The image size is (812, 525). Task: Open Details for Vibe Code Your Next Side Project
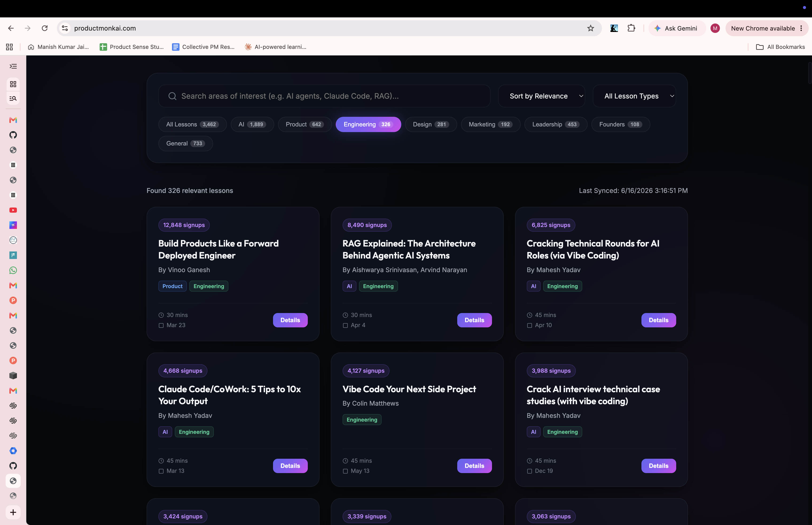(x=474, y=466)
